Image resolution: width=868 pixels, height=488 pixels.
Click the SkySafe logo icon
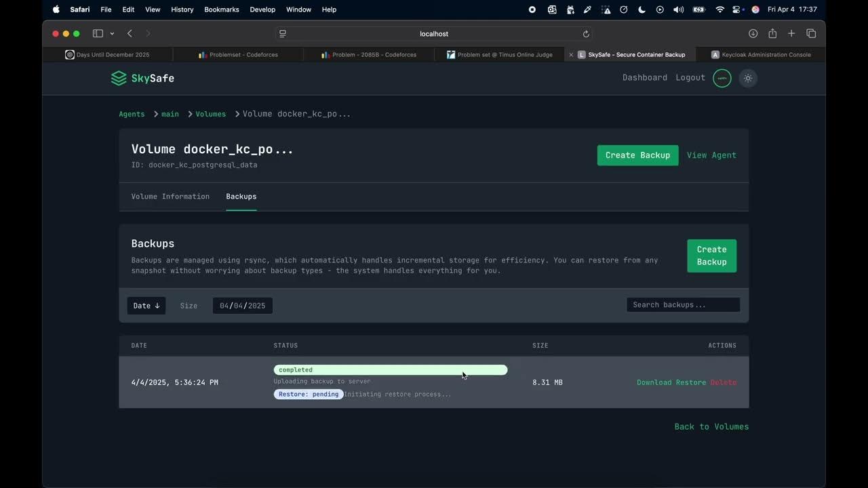coord(118,78)
